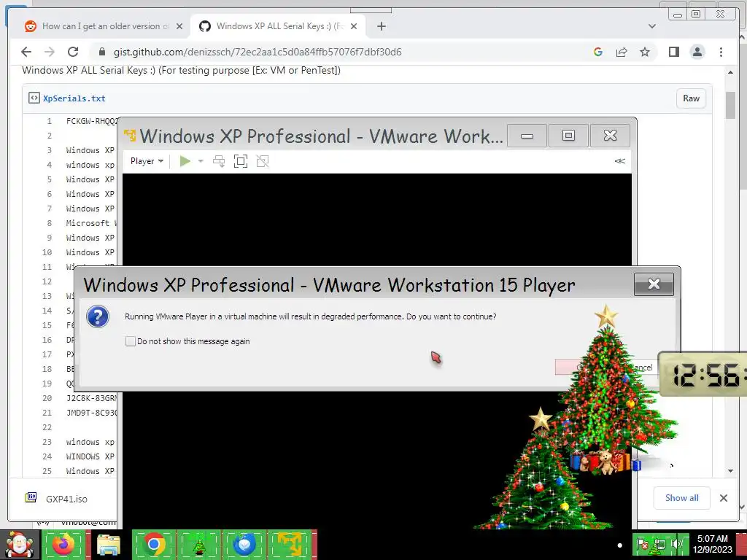Go back in Chrome
This screenshot has width=747, height=560.
[26, 52]
